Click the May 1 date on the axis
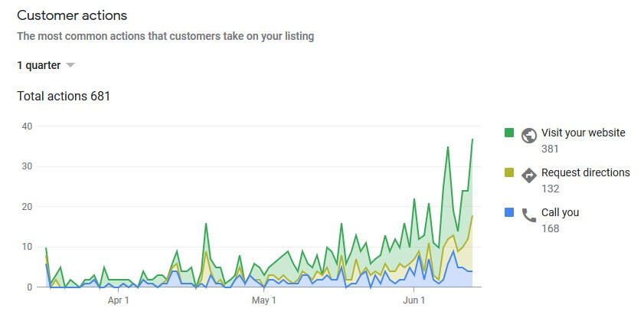Viewport: 644px width, 315px height. pos(263,300)
